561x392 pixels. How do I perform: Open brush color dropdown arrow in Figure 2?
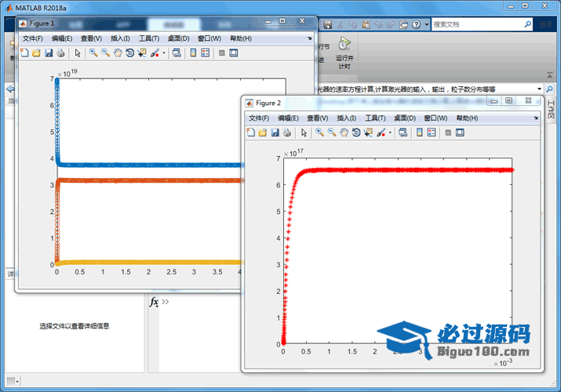pyautogui.click(x=390, y=133)
